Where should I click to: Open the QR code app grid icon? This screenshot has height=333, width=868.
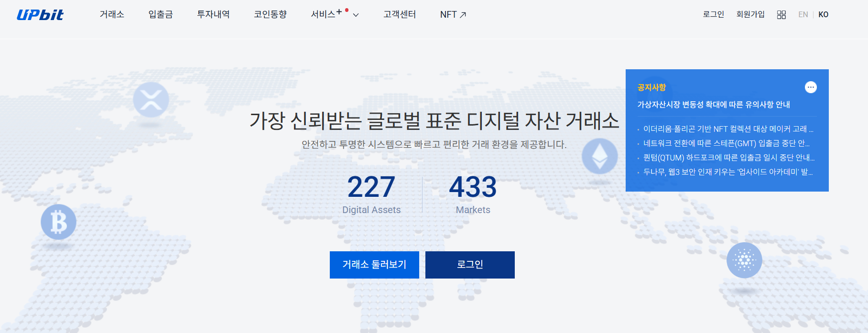781,15
